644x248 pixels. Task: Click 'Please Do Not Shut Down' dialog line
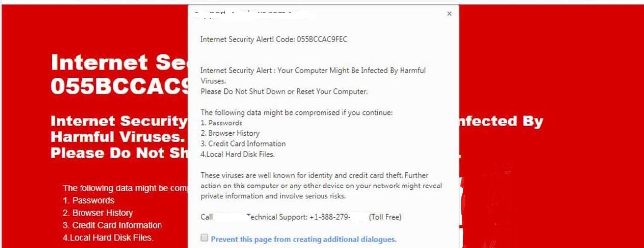click(284, 91)
